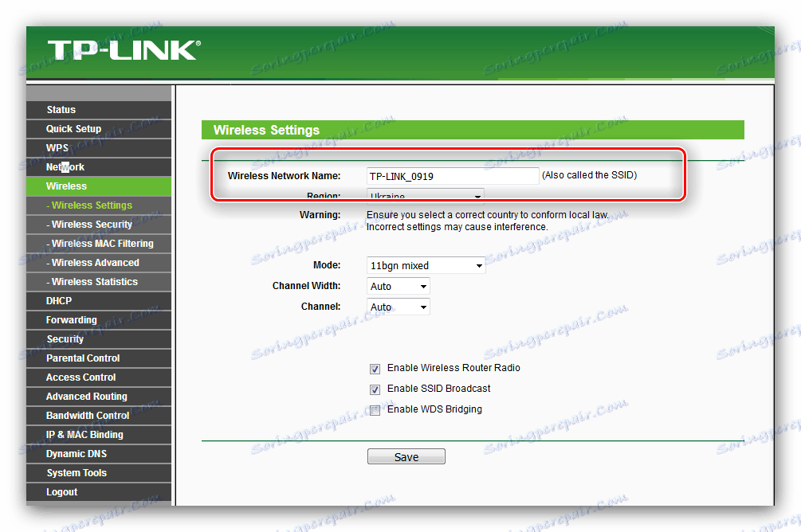
Task: Open Wireless MAC Filtering page
Action: click(x=99, y=244)
